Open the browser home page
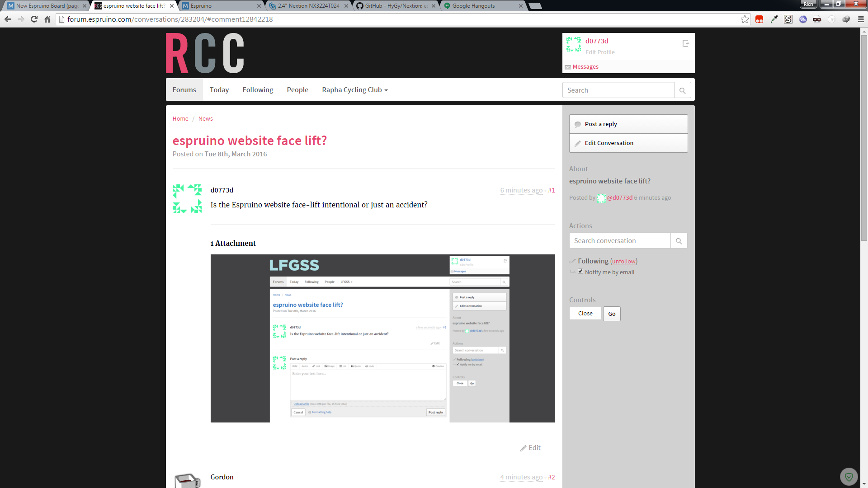 point(47,19)
